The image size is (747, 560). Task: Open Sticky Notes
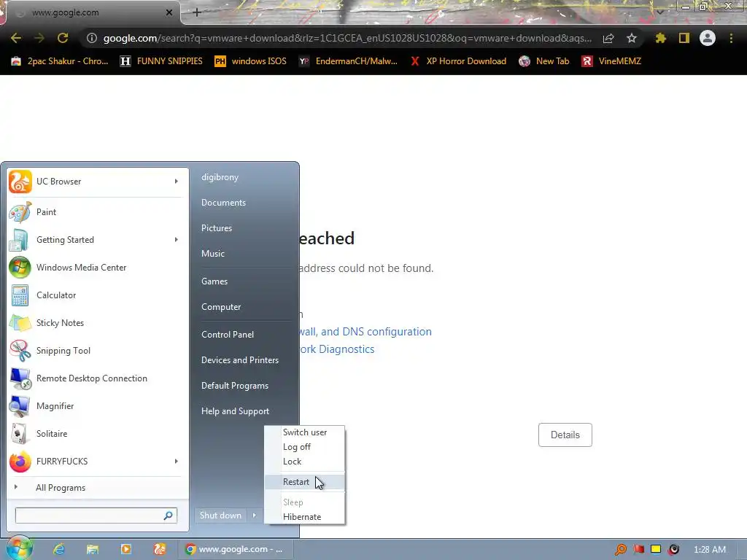pyautogui.click(x=96, y=323)
